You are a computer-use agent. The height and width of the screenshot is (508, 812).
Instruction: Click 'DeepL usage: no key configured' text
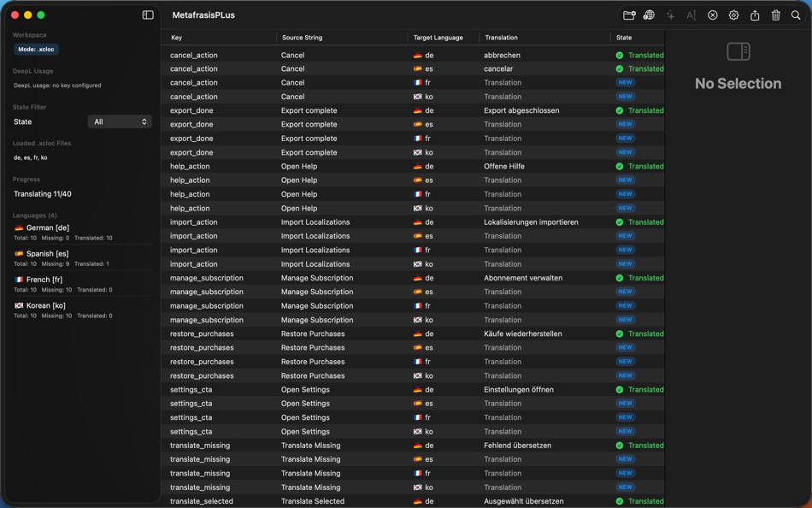coord(57,86)
